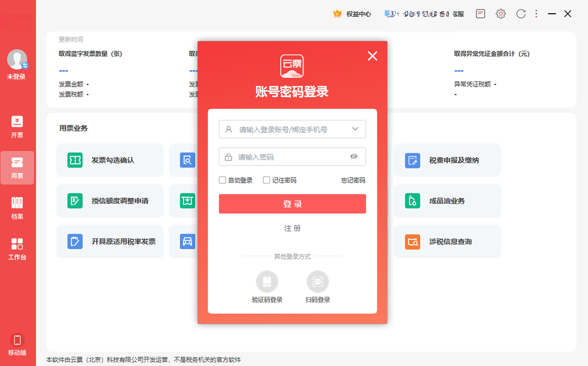The height and width of the screenshot is (366, 588).
Task: Open the 开票 sidebar section
Action: point(17,127)
